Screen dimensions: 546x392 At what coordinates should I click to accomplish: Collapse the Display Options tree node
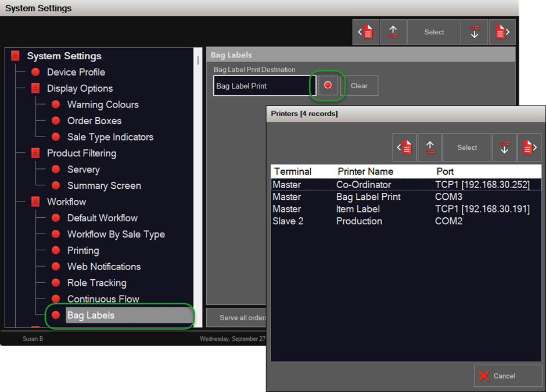tap(35, 88)
